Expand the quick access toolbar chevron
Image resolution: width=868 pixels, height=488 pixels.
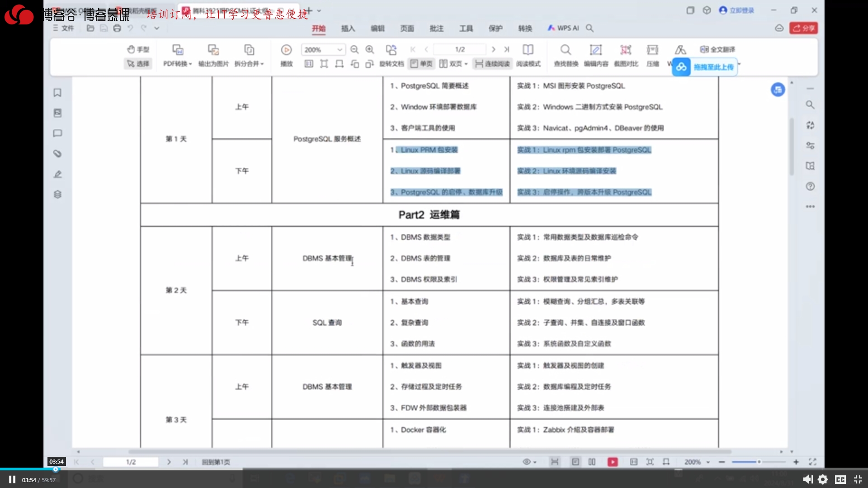[157, 28]
